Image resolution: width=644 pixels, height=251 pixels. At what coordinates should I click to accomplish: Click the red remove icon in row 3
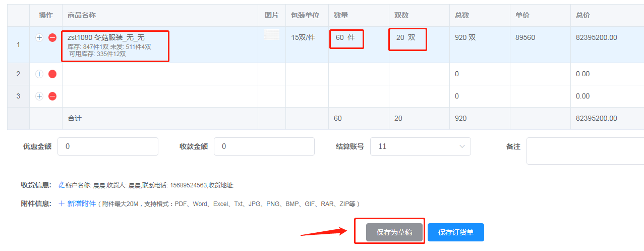pos(52,96)
